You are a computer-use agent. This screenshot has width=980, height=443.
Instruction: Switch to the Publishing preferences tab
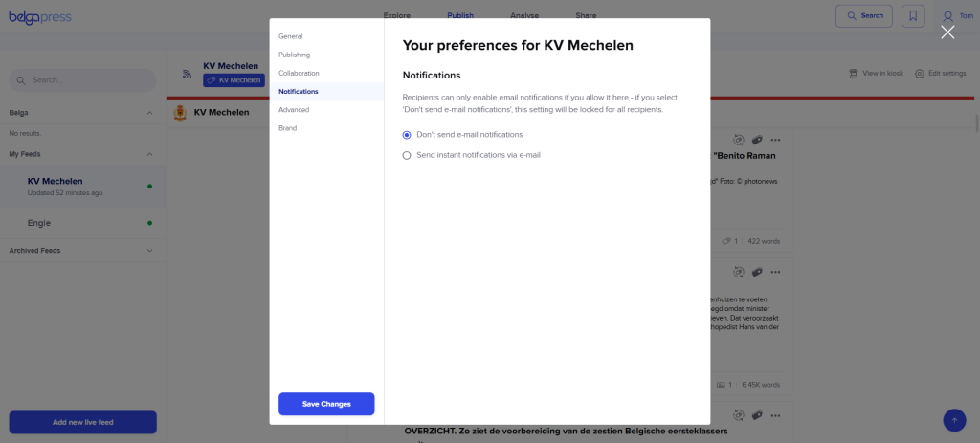tap(295, 55)
